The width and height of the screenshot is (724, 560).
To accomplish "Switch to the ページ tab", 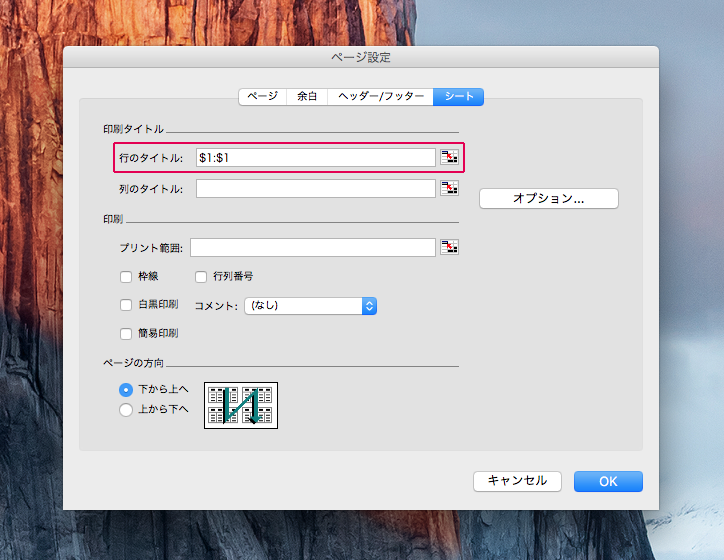I will click(x=263, y=96).
